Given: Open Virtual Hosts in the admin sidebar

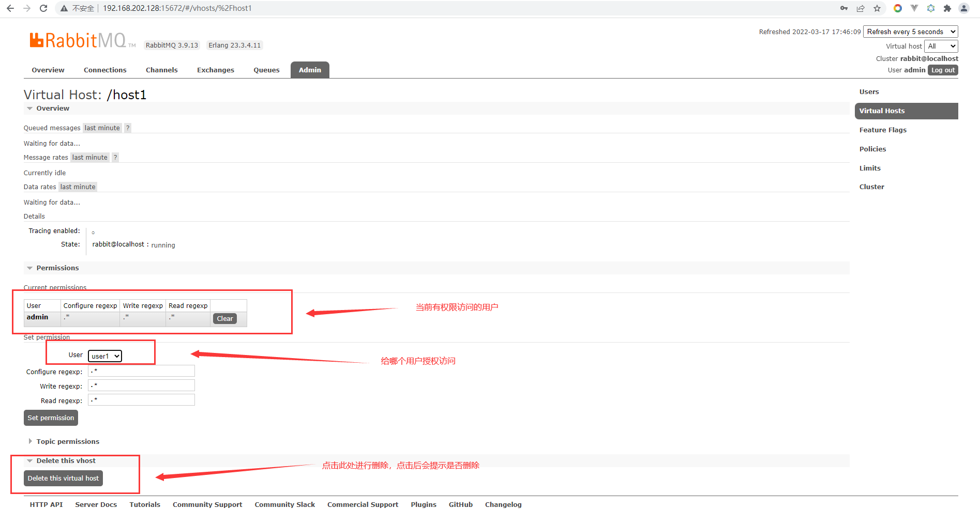Looking at the screenshot, I should click(x=906, y=111).
